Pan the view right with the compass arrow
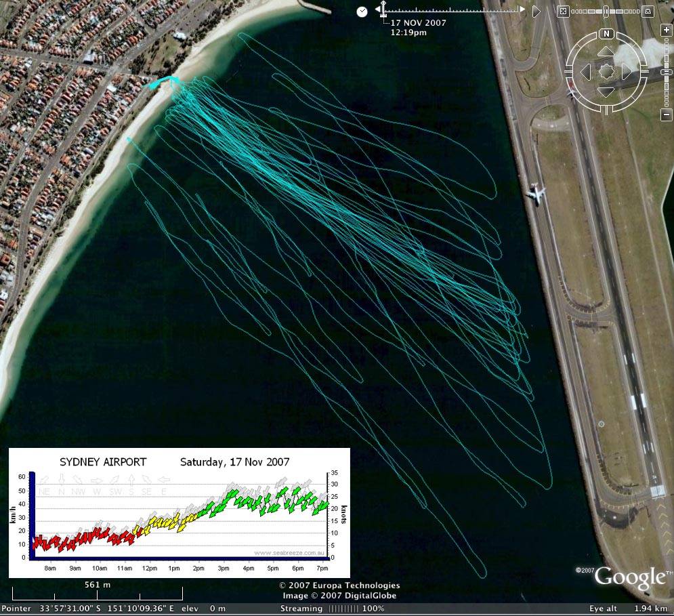 [627, 71]
